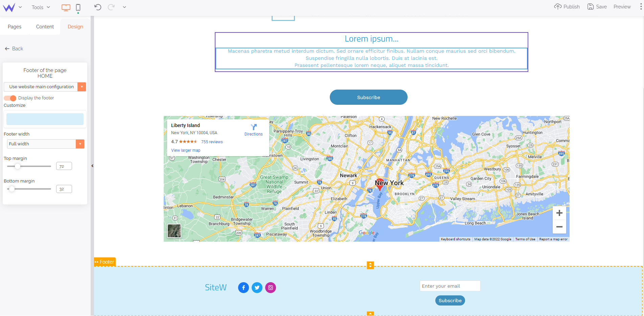Viewport: 644px width, 316px height.
Task: Click the footer background color swatch
Action: click(45, 119)
